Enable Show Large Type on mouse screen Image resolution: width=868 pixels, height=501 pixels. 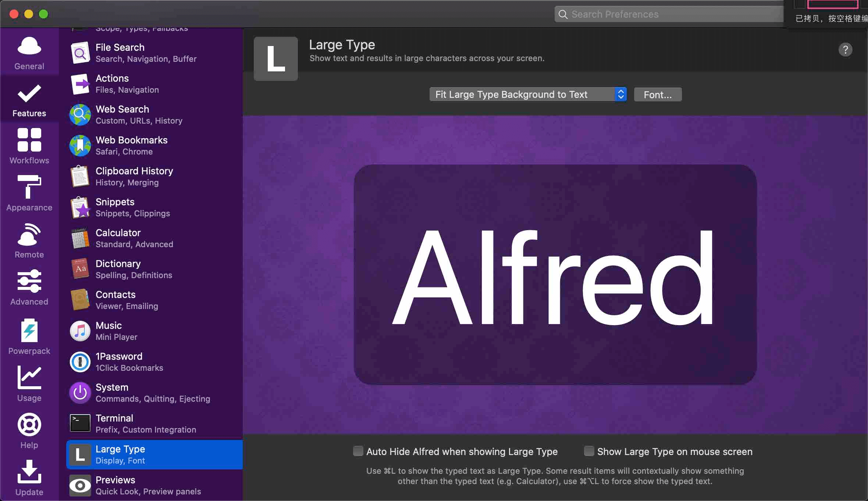pos(589,451)
